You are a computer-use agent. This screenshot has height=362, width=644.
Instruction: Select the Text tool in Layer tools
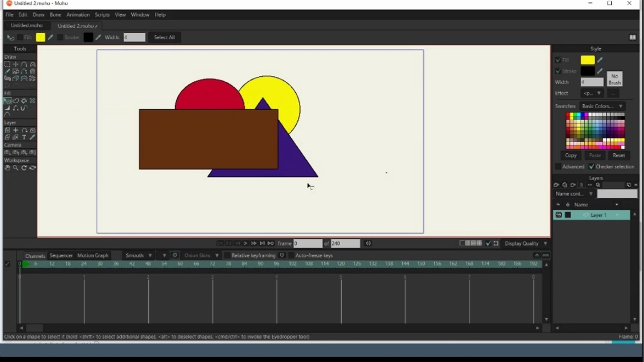[24, 137]
